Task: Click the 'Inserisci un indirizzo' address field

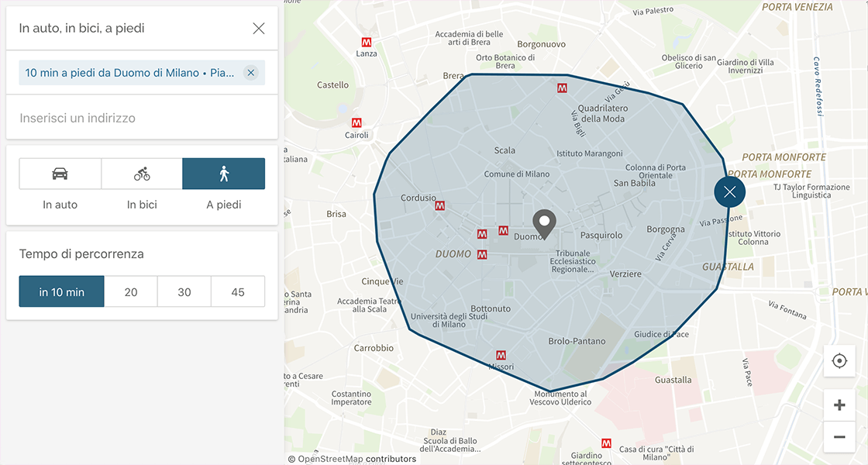Action: pyautogui.click(x=142, y=118)
